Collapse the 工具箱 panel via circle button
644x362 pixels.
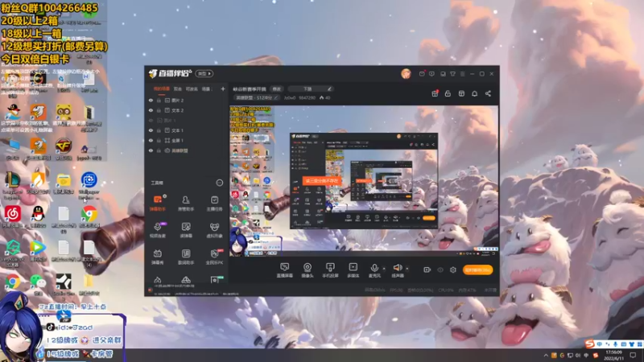[219, 183]
